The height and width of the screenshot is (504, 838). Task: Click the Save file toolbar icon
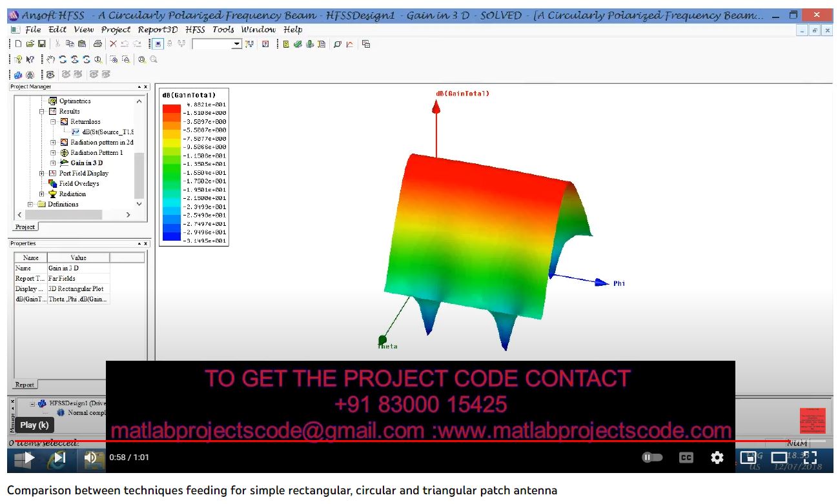tap(42, 44)
